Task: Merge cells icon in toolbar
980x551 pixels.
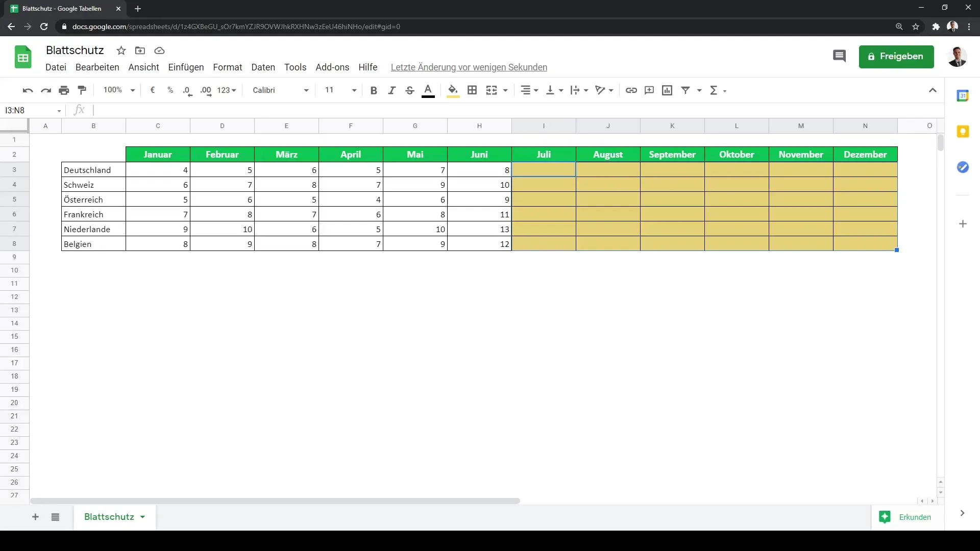Action: [492, 90]
